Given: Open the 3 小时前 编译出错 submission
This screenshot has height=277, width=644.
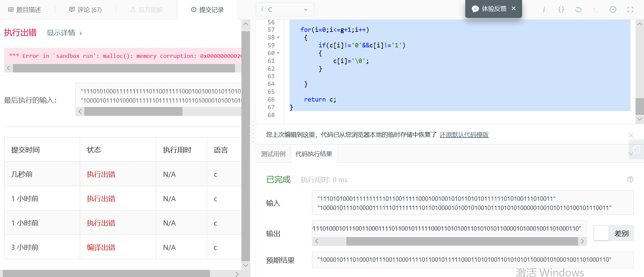Looking at the screenshot, I should [101, 247].
